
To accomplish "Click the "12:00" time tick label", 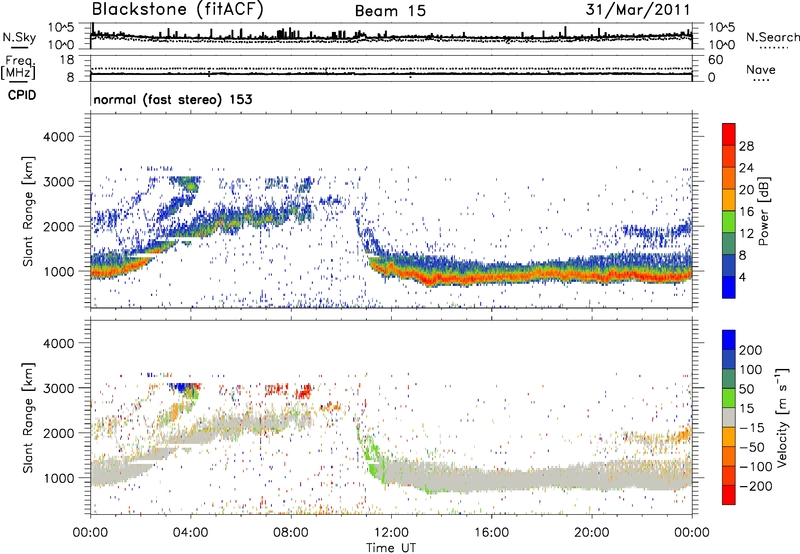I will (391, 533).
